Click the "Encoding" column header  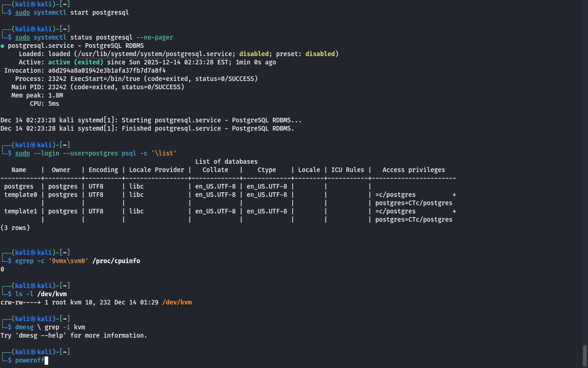[x=103, y=170]
